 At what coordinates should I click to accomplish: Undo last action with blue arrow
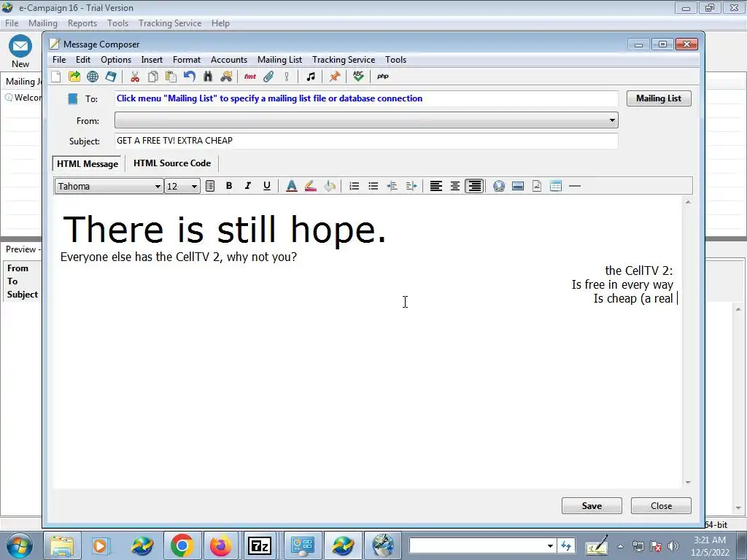pyautogui.click(x=190, y=77)
